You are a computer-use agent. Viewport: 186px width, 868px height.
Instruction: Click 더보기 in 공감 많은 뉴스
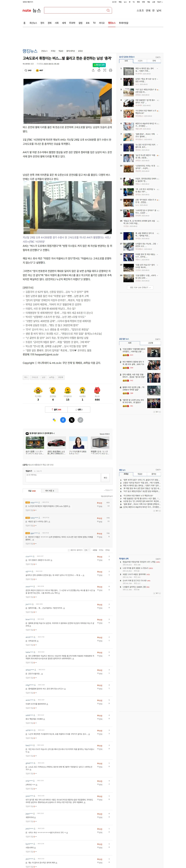[158, 339]
